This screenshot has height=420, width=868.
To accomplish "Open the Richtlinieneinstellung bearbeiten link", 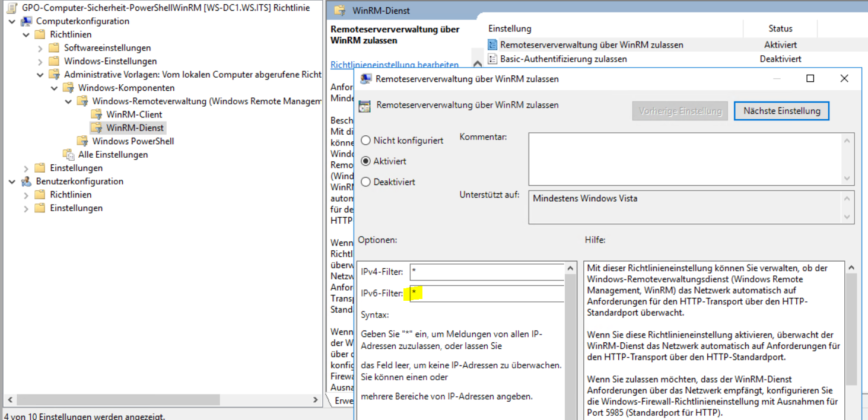I will [x=395, y=65].
